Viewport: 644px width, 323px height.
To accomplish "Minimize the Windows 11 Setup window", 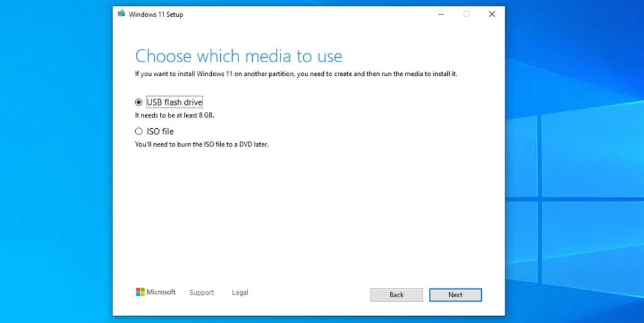I will 441,14.
